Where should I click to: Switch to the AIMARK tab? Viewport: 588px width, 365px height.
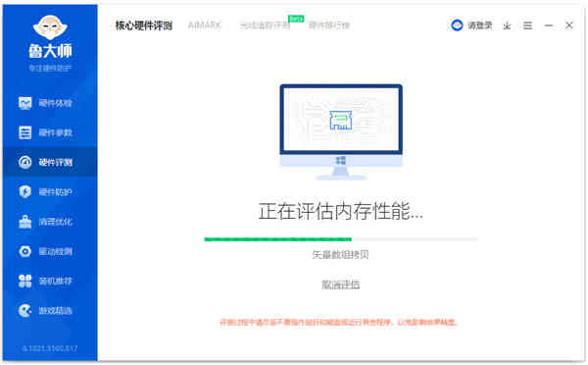[205, 26]
